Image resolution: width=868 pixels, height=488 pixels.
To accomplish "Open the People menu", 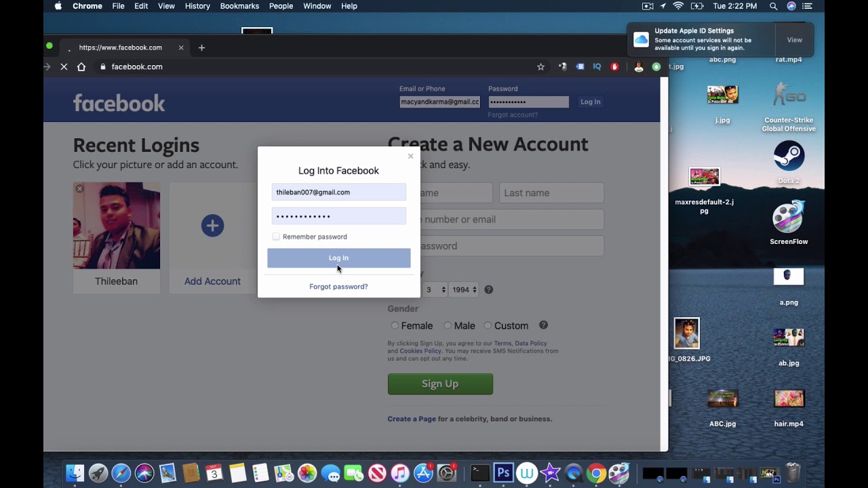I will [281, 6].
